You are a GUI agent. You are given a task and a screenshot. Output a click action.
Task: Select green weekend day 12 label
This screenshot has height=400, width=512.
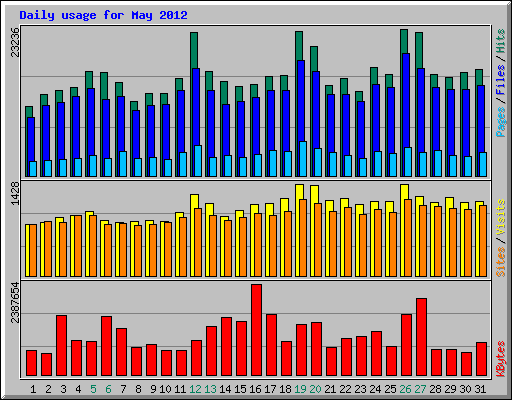point(195,389)
